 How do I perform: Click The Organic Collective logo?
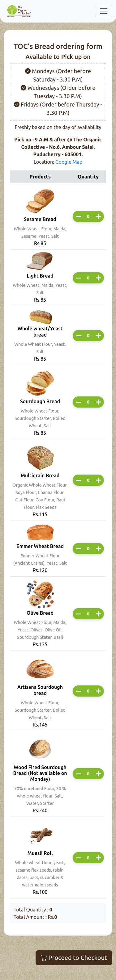19,11
